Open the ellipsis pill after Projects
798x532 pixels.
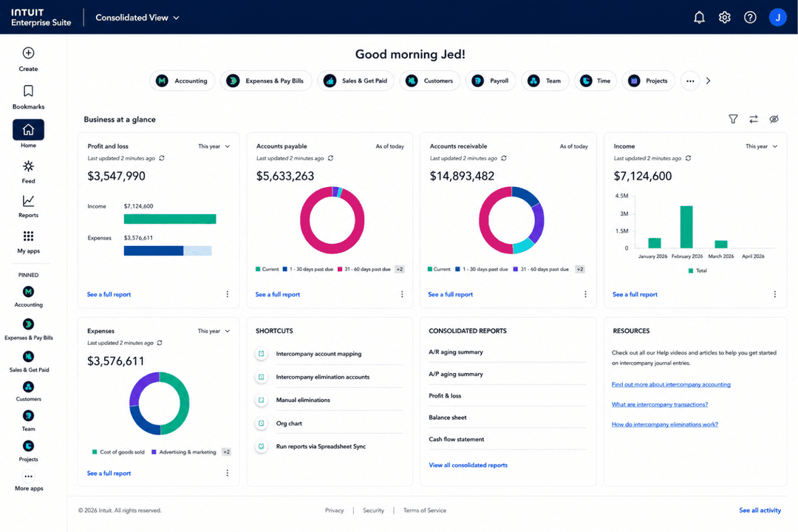pyautogui.click(x=690, y=81)
